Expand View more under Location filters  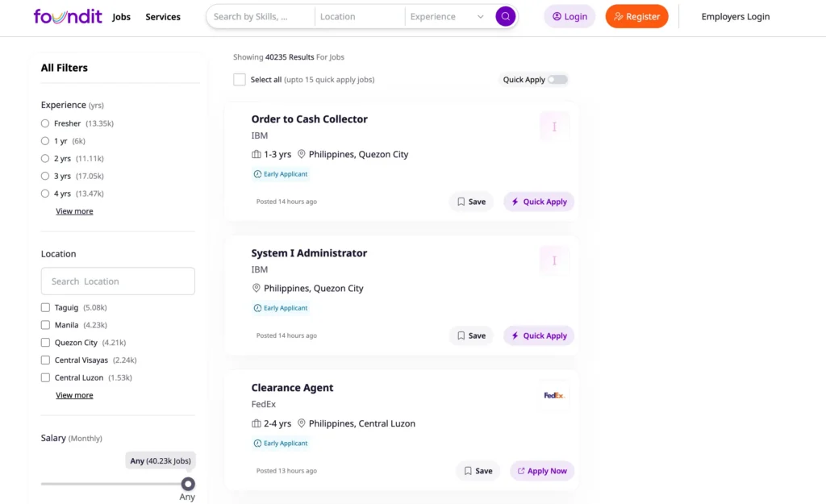tap(74, 395)
